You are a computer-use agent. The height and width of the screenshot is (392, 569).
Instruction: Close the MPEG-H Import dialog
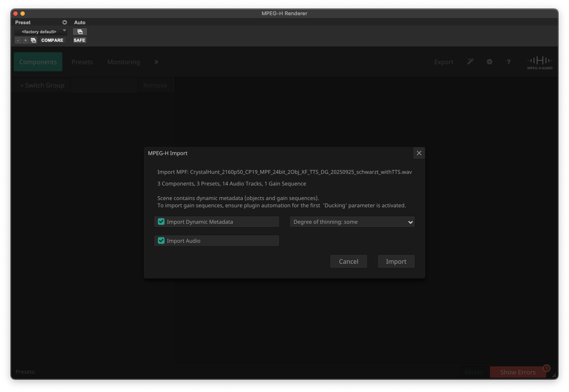click(x=419, y=153)
